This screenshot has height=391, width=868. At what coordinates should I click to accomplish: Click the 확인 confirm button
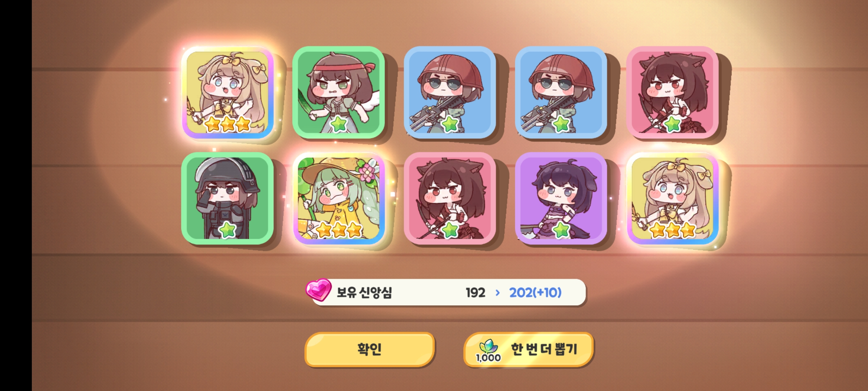pyautogui.click(x=369, y=349)
